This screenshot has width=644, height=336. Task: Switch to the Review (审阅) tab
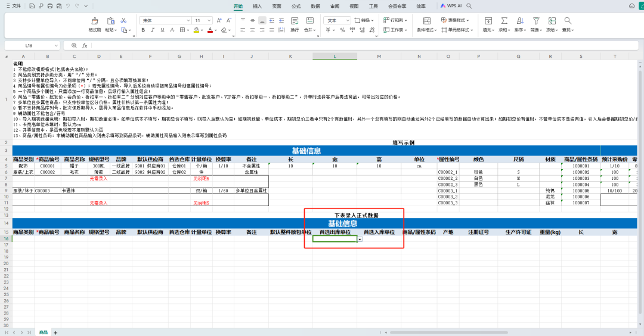click(335, 6)
